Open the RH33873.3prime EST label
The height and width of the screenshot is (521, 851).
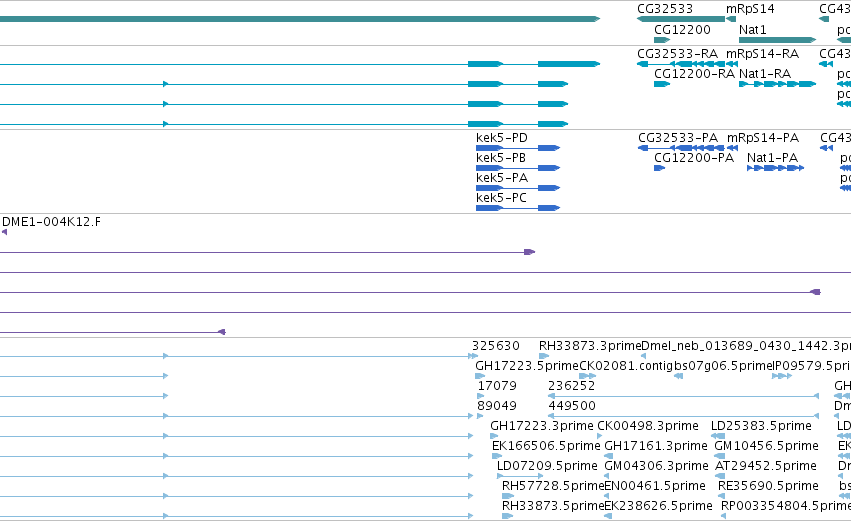click(x=590, y=346)
